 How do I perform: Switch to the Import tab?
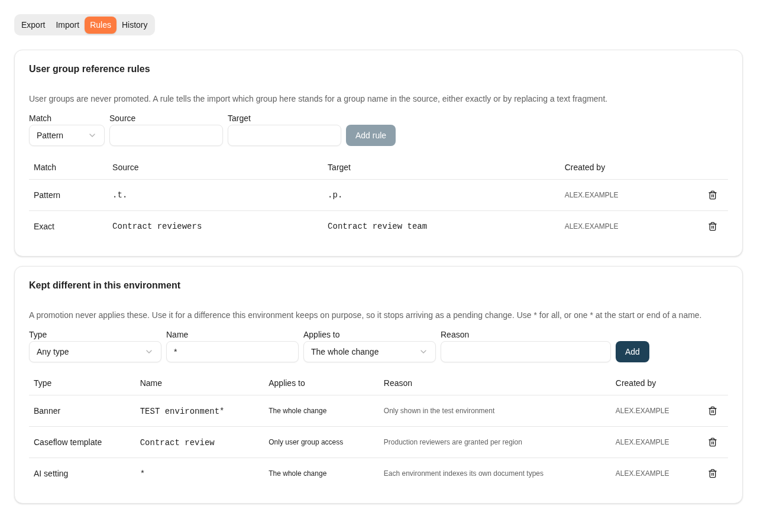[67, 25]
